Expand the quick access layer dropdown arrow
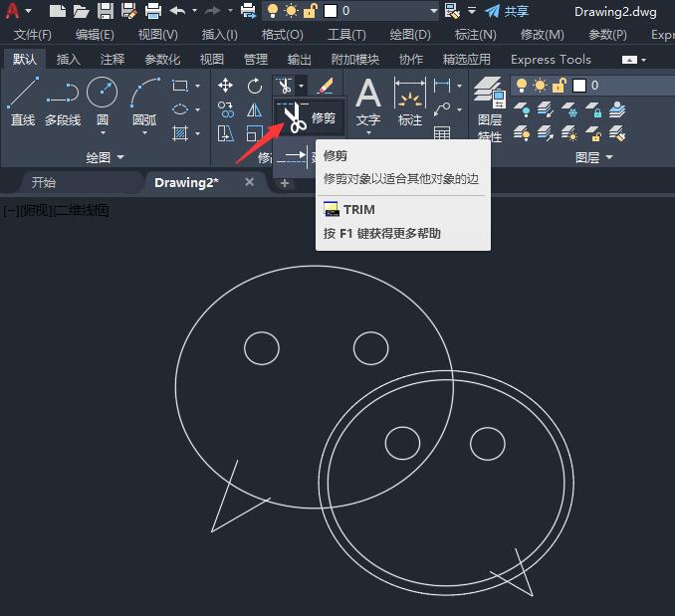The width and height of the screenshot is (675, 616). click(x=434, y=11)
